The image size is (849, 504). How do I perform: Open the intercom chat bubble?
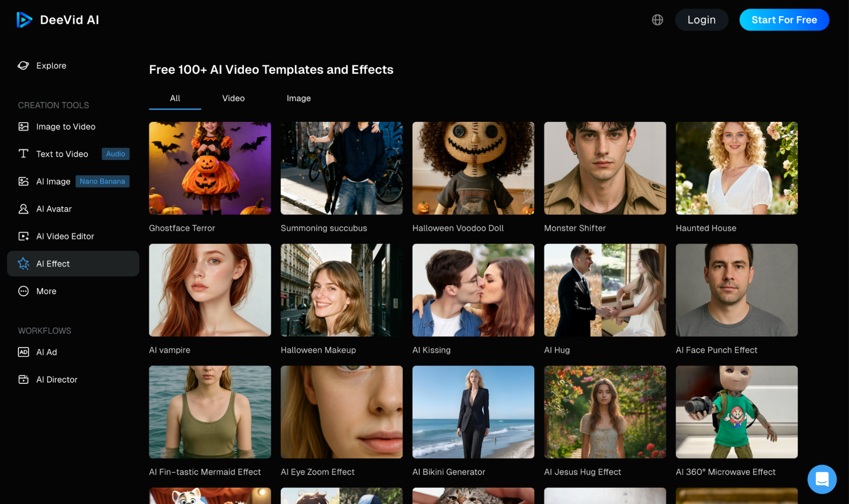[821, 479]
